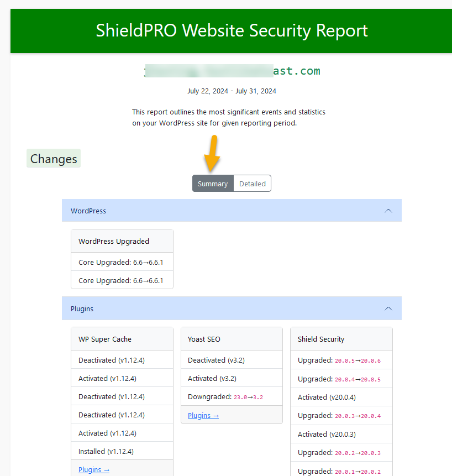
Task: Click Upgraded: 20.0.1→20.0.2 row
Action: [x=341, y=470]
